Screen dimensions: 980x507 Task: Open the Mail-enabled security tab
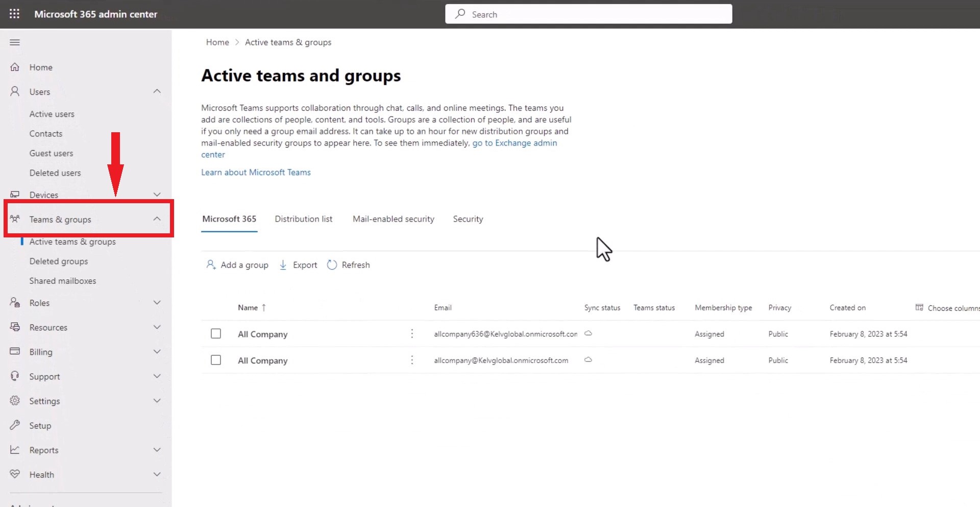point(393,219)
